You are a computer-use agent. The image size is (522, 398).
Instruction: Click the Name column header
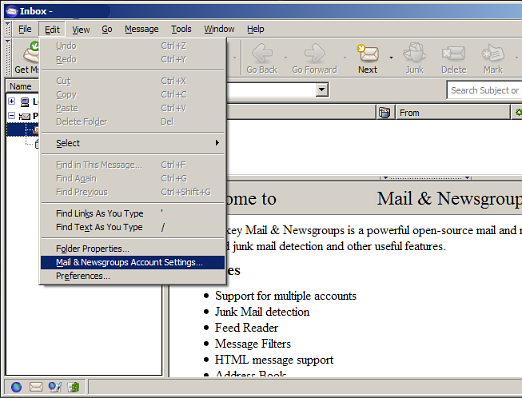coord(23,87)
